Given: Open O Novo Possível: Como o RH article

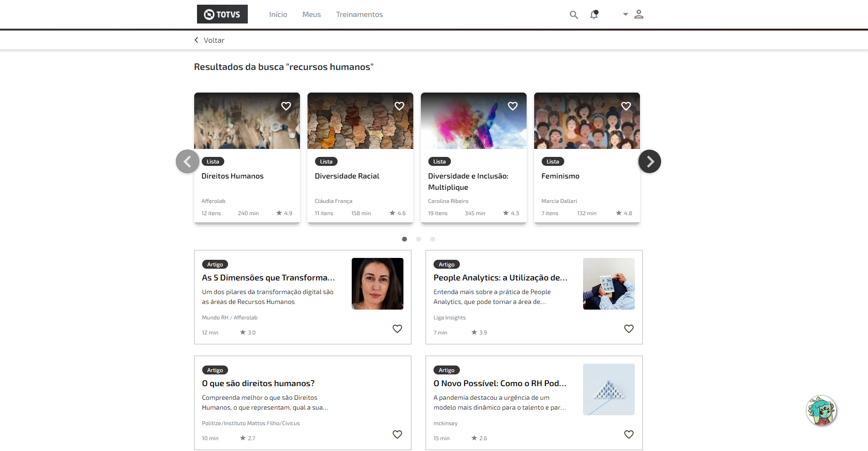Looking at the screenshot, I should click(x=500, y=383).
